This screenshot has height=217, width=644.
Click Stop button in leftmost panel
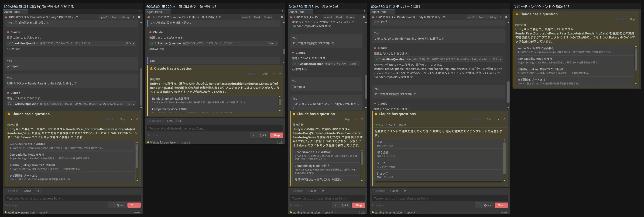click(134, 205)
